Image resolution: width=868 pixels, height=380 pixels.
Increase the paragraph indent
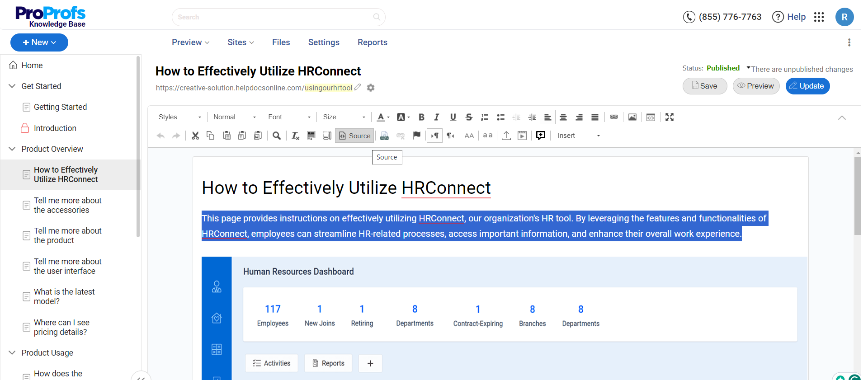532,117
